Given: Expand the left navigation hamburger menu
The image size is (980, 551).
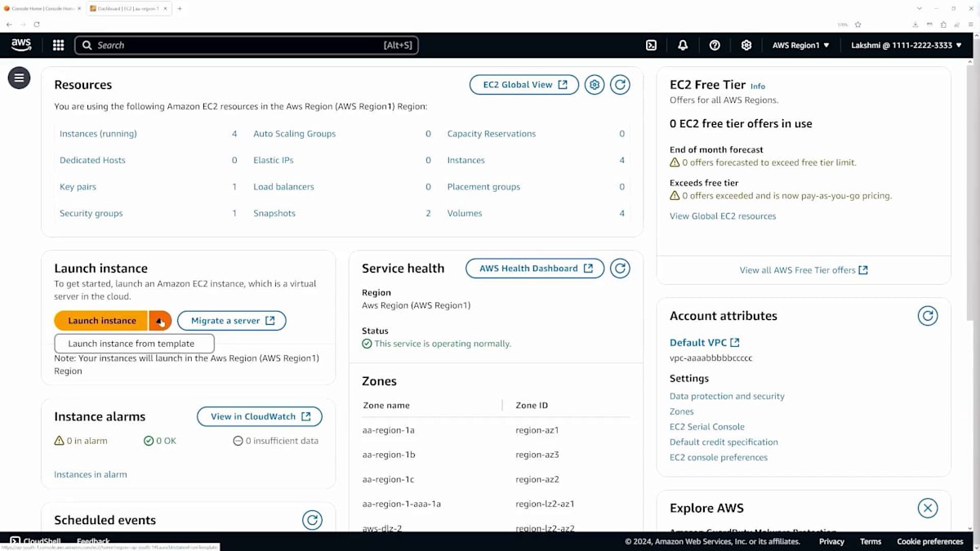Looking at the screenshot, I should pos(19,78).
